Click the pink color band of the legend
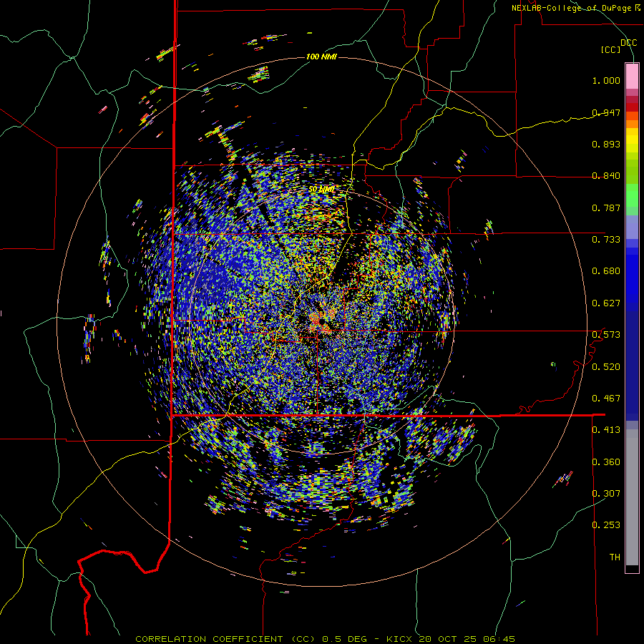This screenshot has height=644, width=644. (x=632, y=77)
